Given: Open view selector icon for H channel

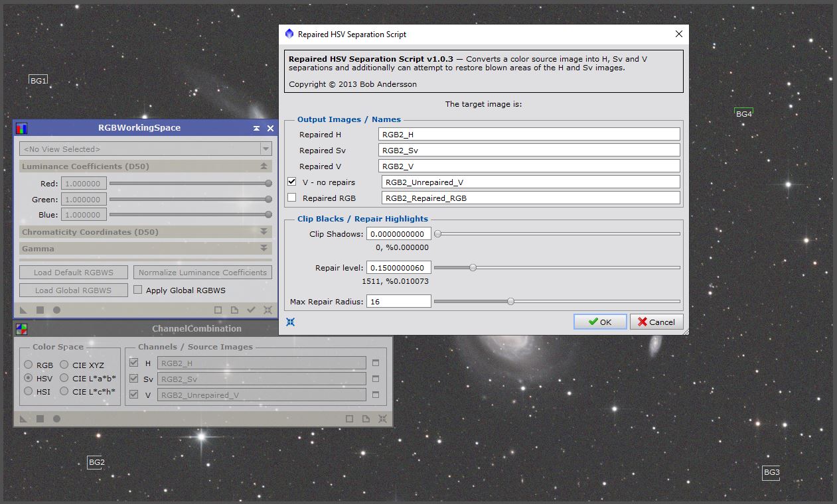Looking at the screenshot, I should pos(375,363).
